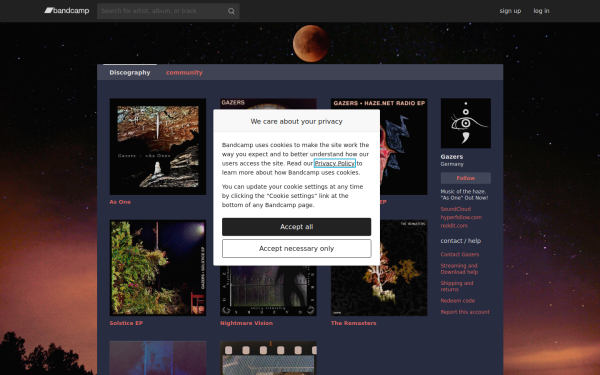
Task: Open the reddit.com link
Action: coord(454,226)
